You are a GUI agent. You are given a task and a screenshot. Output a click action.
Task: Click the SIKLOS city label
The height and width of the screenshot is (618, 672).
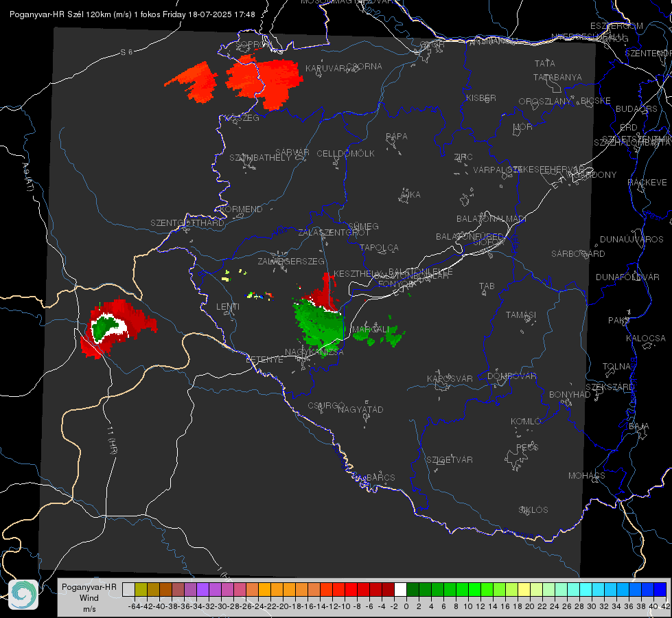tap(533, 510)
